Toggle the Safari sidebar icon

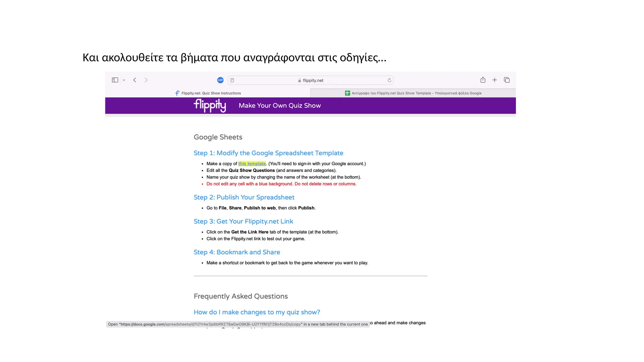115,80
